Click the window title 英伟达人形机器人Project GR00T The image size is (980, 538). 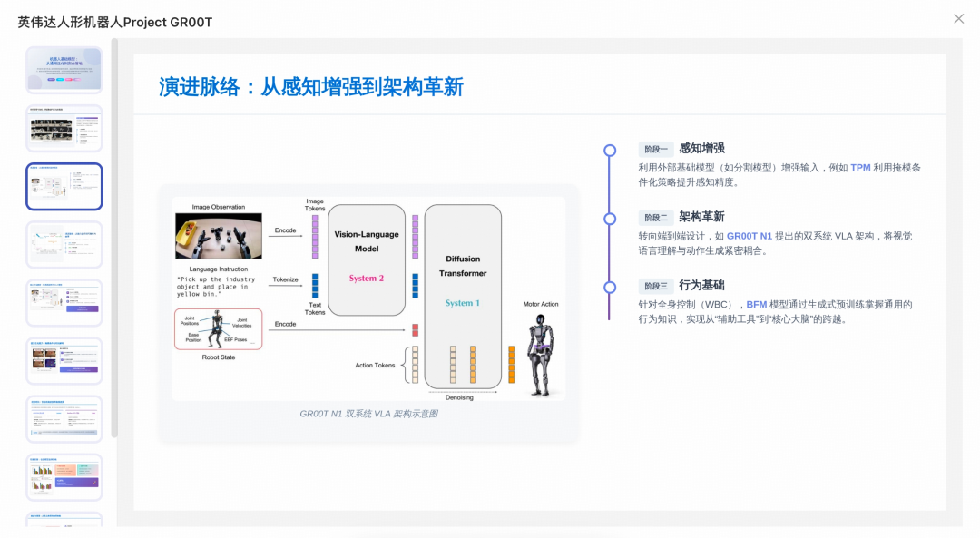115,23
